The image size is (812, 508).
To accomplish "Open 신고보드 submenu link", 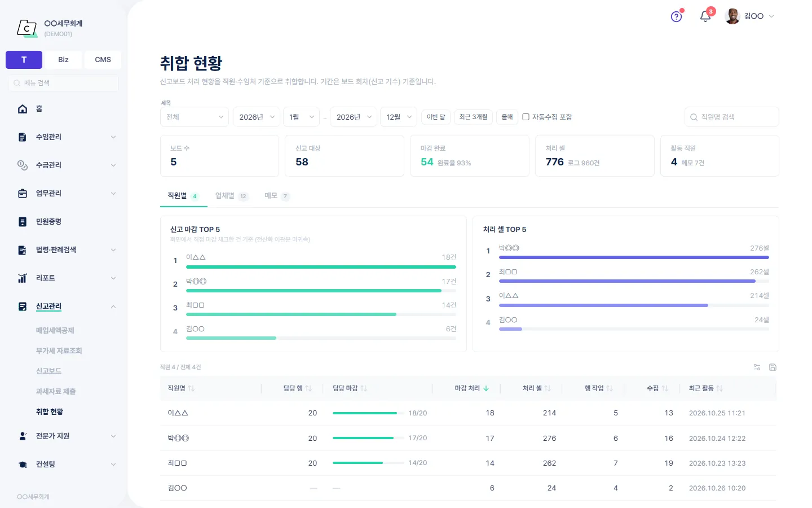I will (x=48, y=371).
